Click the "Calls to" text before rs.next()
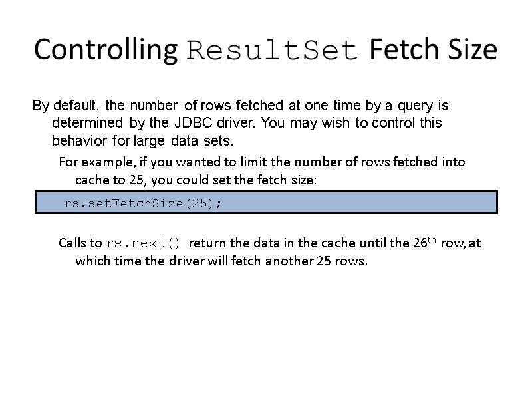The width and height of the screenshot is (532, 399). 80,243
